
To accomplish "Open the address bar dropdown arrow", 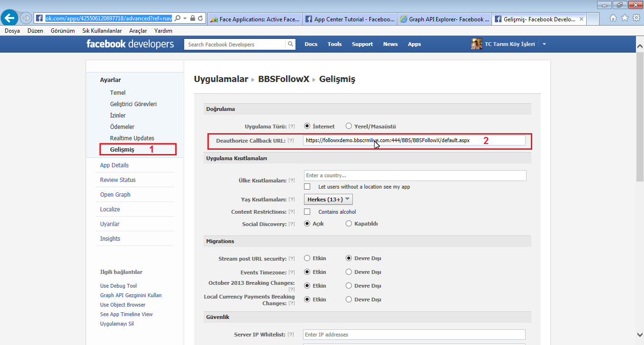I will click(x=185, y=18).
